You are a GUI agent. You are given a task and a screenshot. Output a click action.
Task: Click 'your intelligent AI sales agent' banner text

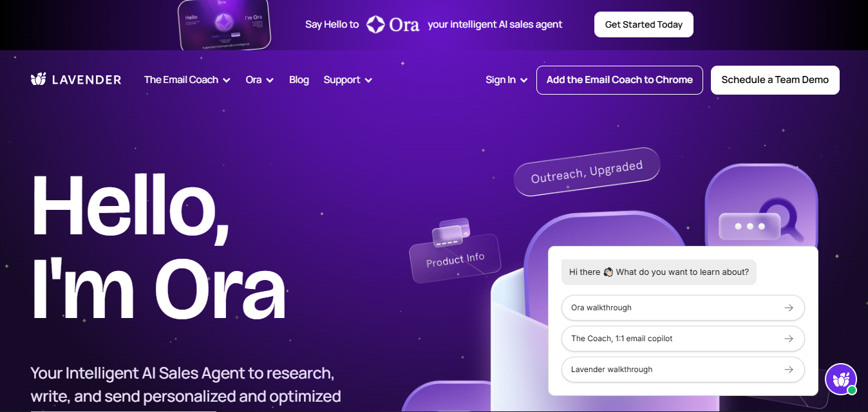point(495,24)
